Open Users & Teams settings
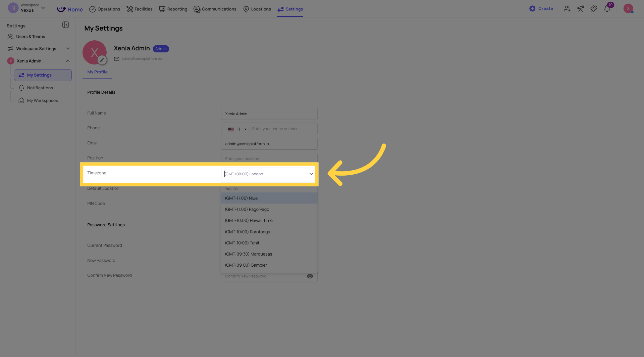This screenshot has height=357, width=644. [x=31, y=37]
